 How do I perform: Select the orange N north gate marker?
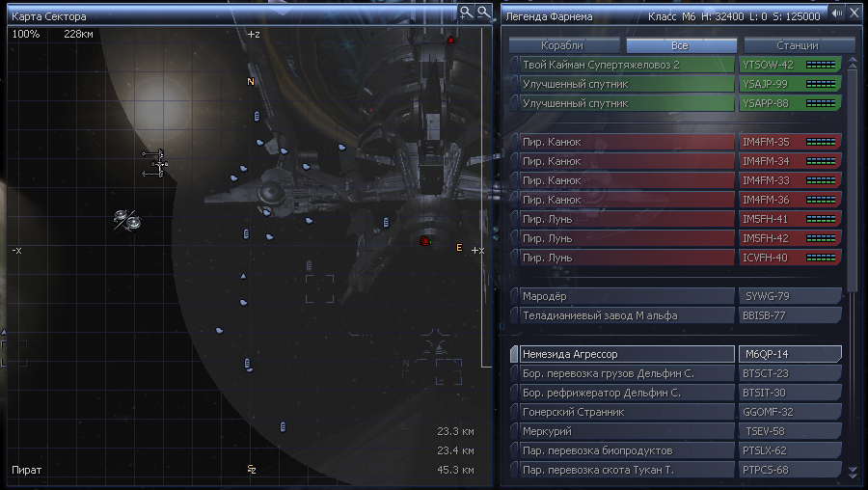tap(250, 82)
